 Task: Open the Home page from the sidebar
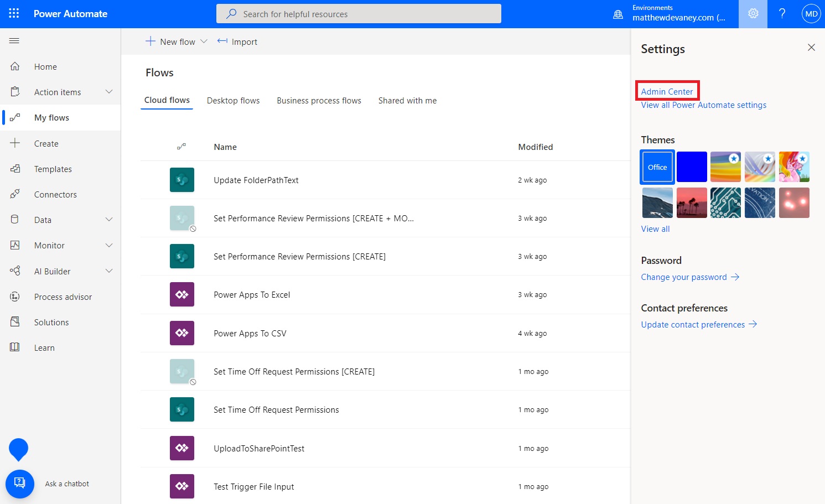(45, 66)
